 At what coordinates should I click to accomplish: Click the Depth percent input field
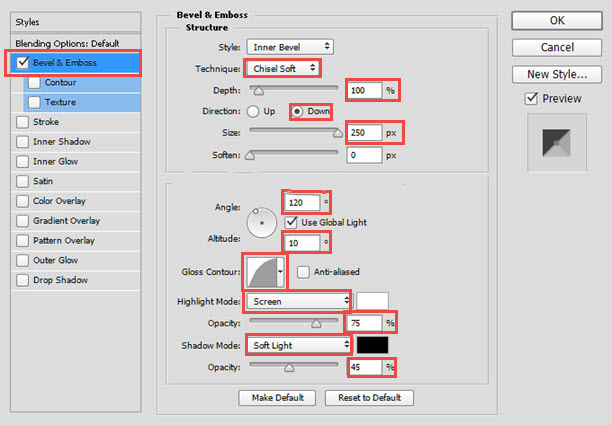coord(364,91)
